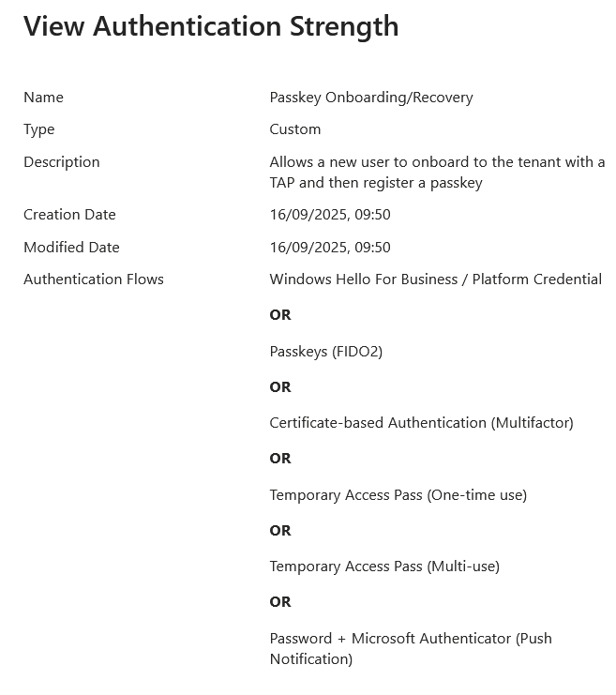Click the OR directly above Passkeys (FIDO2)
Image resolution: width=616 pixels, height=695 pixels.
coord(280,315)
